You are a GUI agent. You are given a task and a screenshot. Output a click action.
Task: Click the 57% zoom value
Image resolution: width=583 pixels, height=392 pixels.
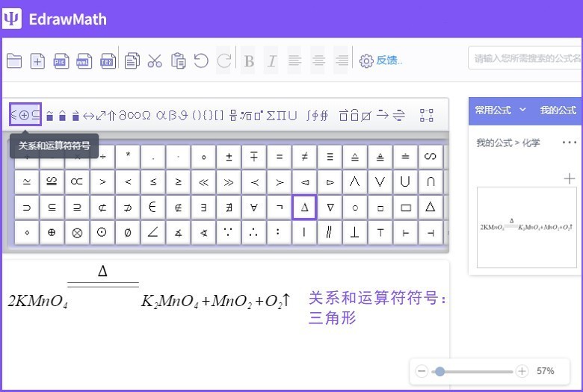coord(545,371)
